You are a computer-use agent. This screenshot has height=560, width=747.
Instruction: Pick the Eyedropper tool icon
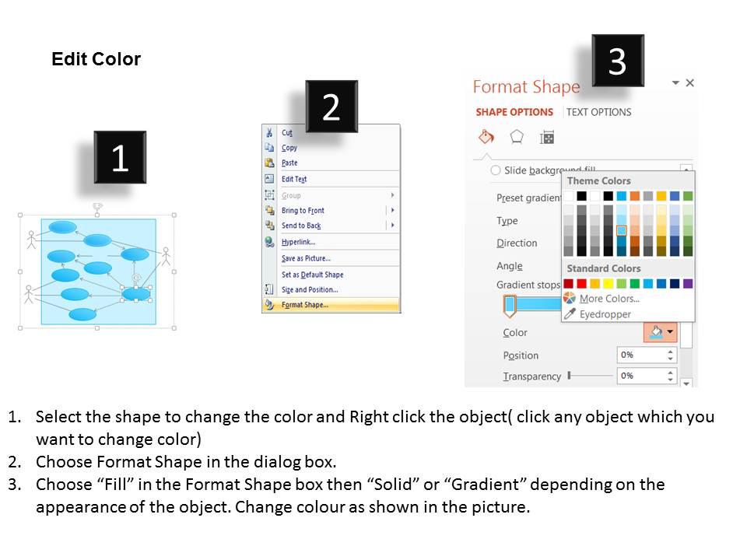(570, 313)
